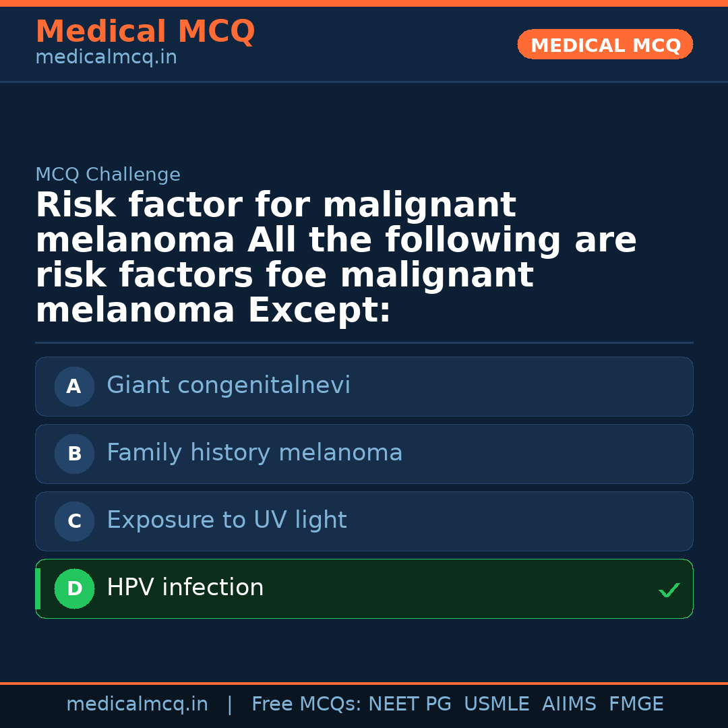Screen dimensions: 728x728
Task: Click the malignant melanoma question text
Action: tap(336, 258)
